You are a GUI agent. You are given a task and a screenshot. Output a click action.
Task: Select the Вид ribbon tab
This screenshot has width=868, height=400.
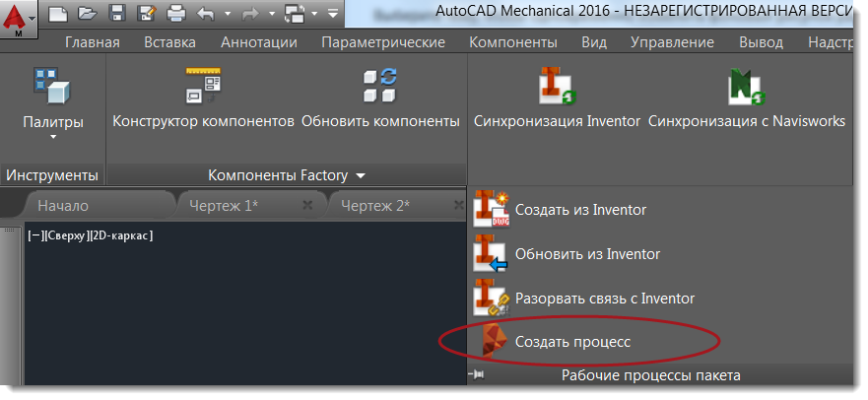click(x=594, y=42)
